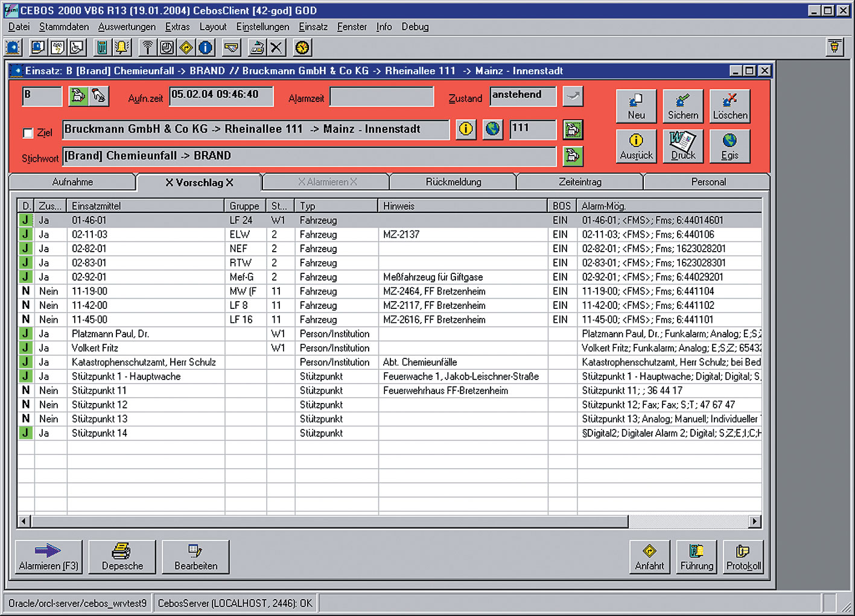Switch to the Rückmeldung tab
Viewport: 855px width, 616px height.
(453, 182)
